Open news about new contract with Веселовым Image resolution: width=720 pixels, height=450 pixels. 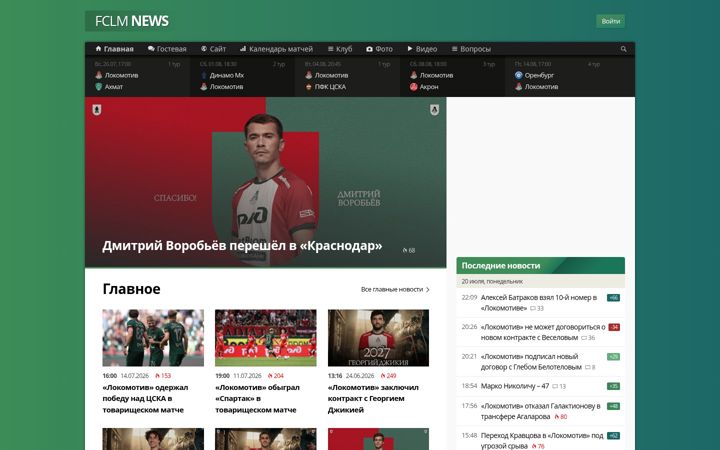(x=543, y=332)
